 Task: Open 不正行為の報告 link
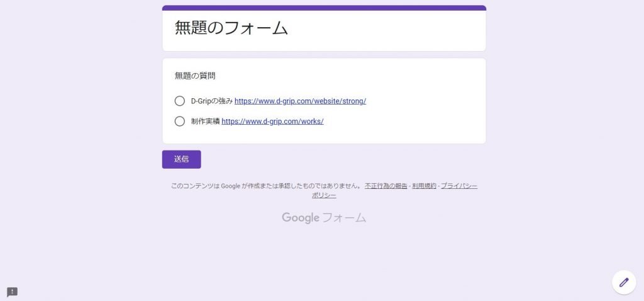coord(386,186)
